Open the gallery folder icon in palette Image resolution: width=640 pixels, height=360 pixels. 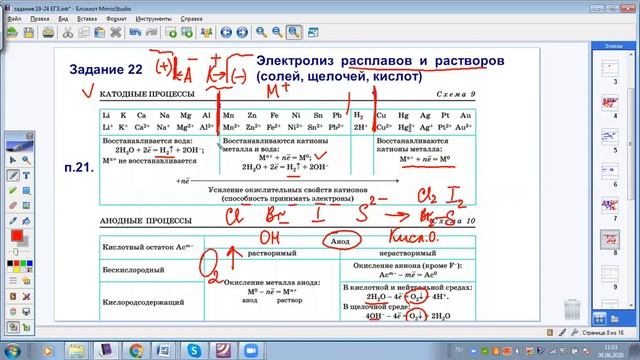[x=26, y=281]
